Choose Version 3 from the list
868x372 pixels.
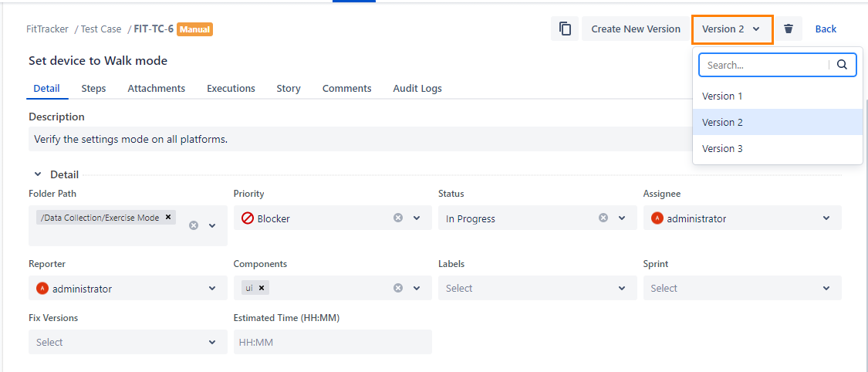(x=777, y=148)
